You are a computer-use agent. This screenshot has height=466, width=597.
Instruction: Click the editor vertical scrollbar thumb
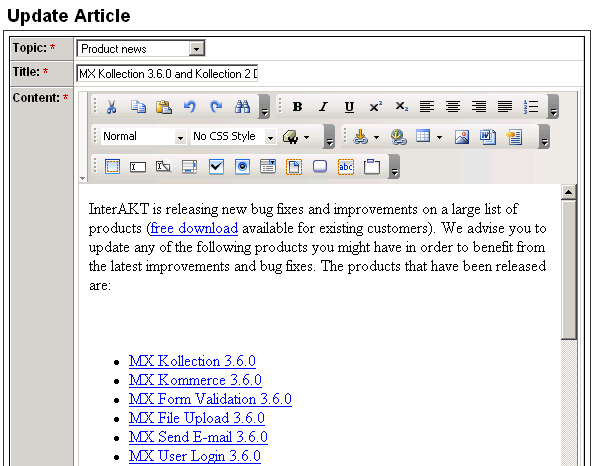569,270
